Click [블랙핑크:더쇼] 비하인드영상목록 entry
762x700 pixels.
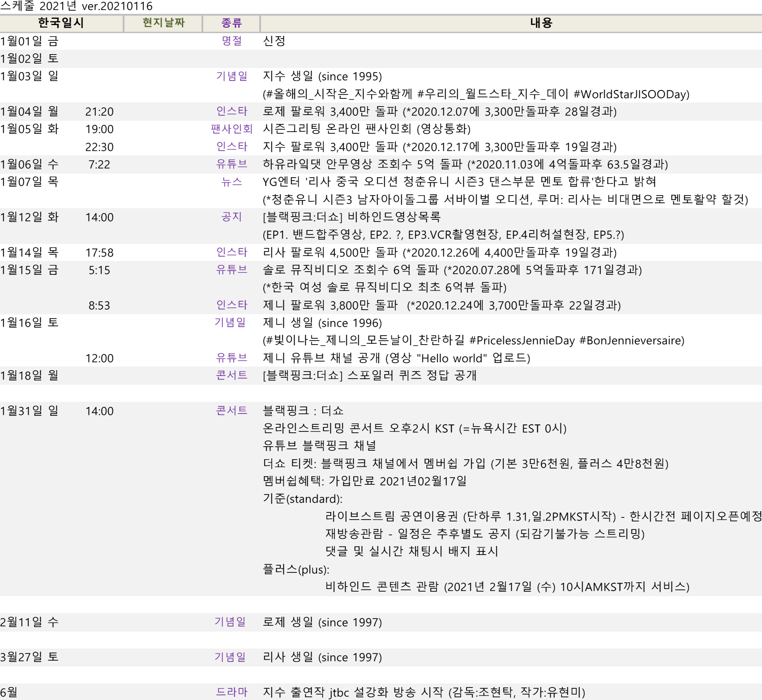click(x=352, y=217)
